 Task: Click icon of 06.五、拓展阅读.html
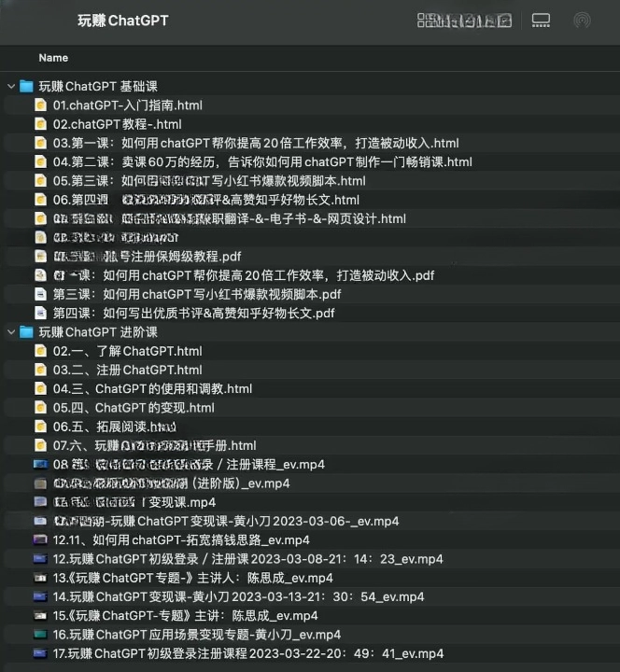(40, 427)
